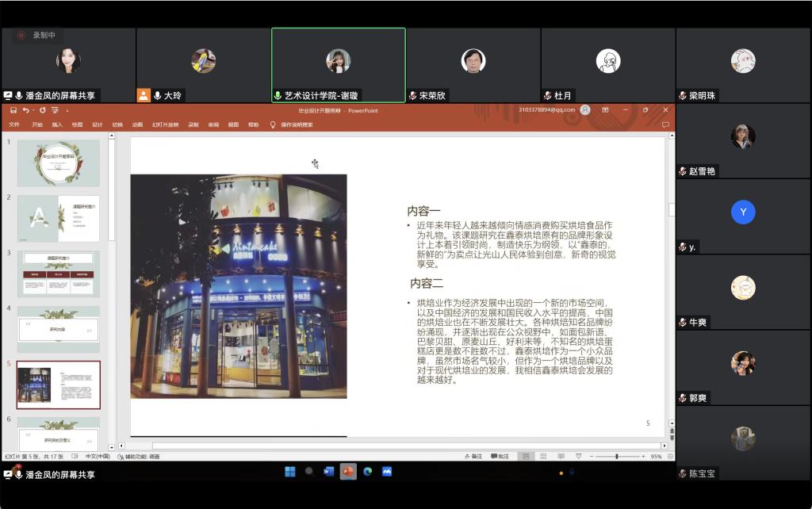Open PowerPoint from the Windows taskbar
Viewport: 812px width, 509px height.
coord(347,472)
